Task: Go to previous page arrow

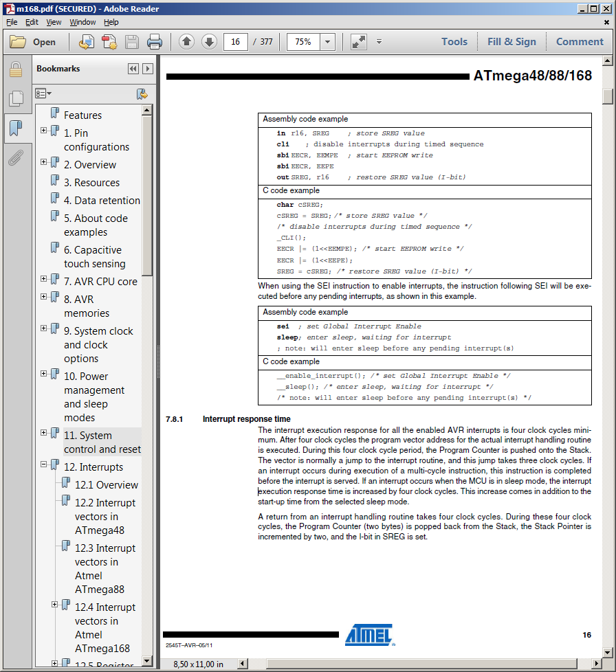Action: pos(186,42)
